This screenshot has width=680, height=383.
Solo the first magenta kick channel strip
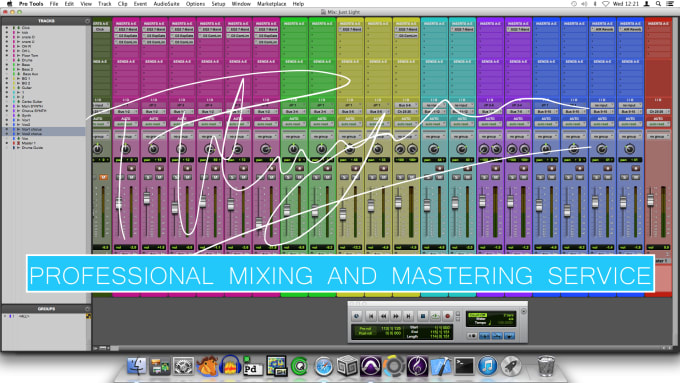[x=120, y=177]
